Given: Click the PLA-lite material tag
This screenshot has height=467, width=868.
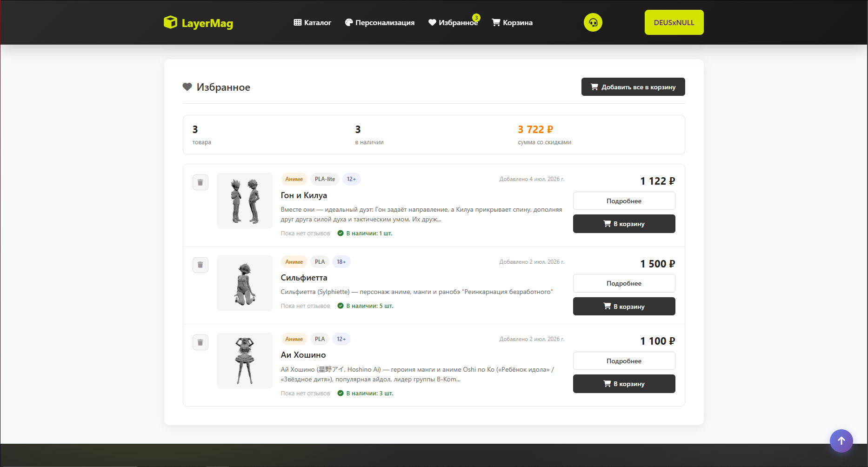Looking at the screenshot, I should [x=325, y=179].
